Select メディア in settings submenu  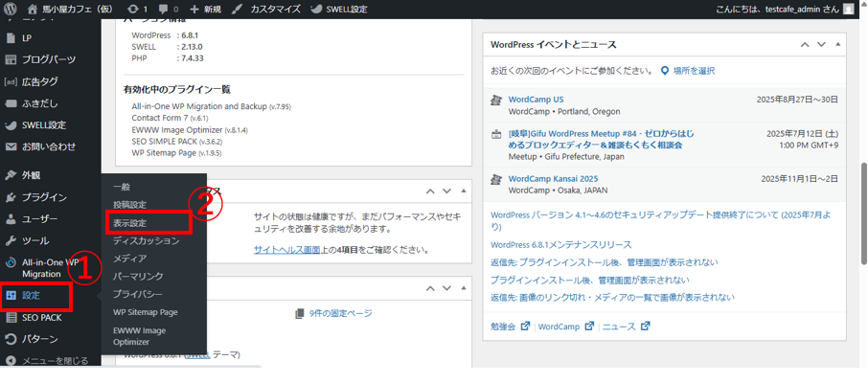[x=129, y=259]
